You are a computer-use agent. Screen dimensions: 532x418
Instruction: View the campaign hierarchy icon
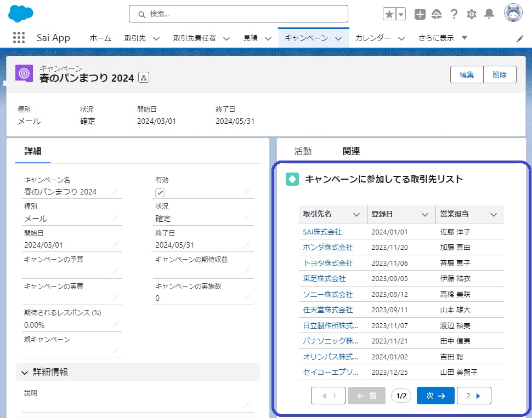144,78
